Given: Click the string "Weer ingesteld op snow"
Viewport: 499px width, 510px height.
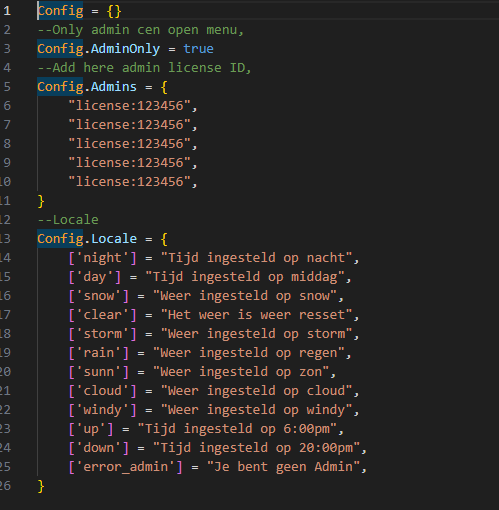Looking at the screenshot, I should pyautogui.click(x=245, y=296).
